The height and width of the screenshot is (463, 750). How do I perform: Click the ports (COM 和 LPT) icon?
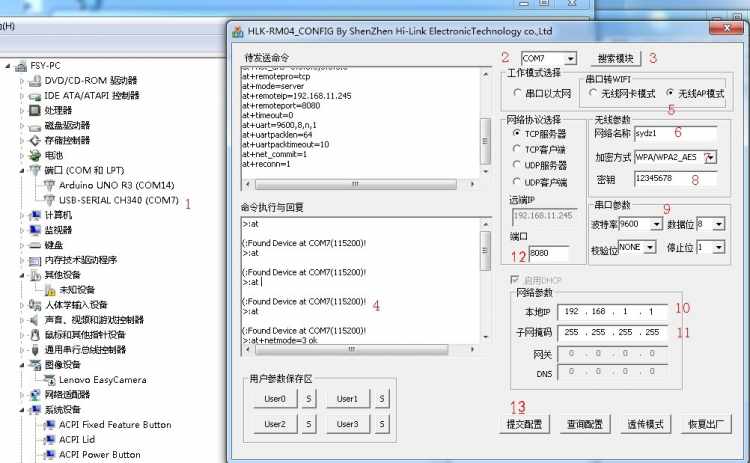coord(35,170)
